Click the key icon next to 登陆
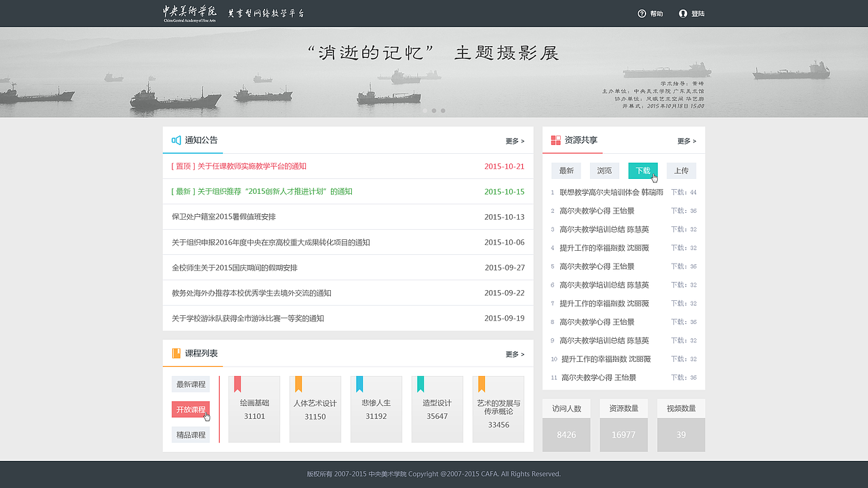 pyautogui.click(x=684, y=13)
